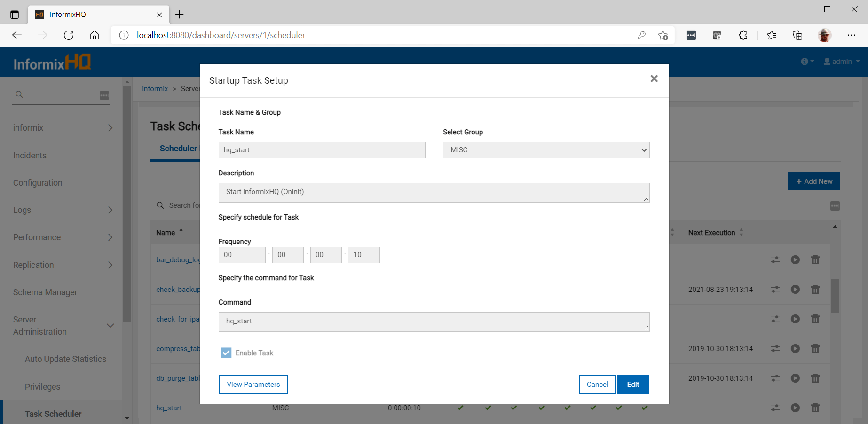Open the Select Group dropdown
The width and height of the screenshot is (868, 424).
tap(546, 150)
